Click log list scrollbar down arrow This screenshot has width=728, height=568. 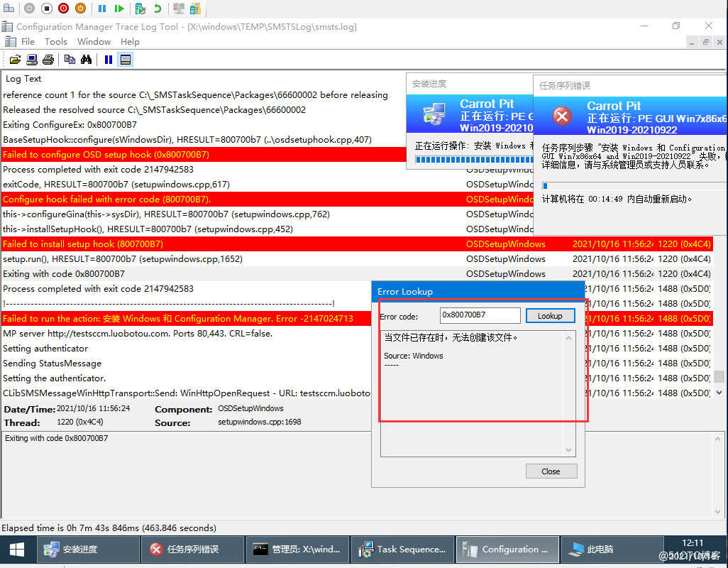719,393
